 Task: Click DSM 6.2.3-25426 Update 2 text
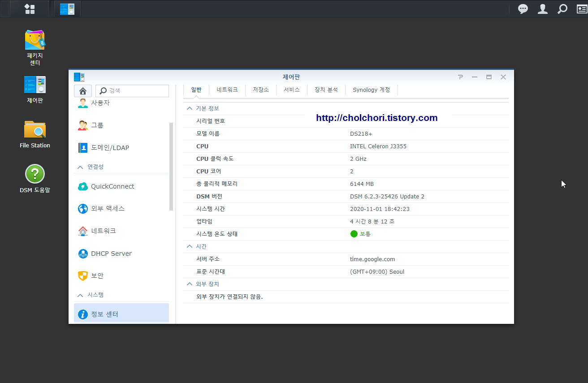coord(387,197)
